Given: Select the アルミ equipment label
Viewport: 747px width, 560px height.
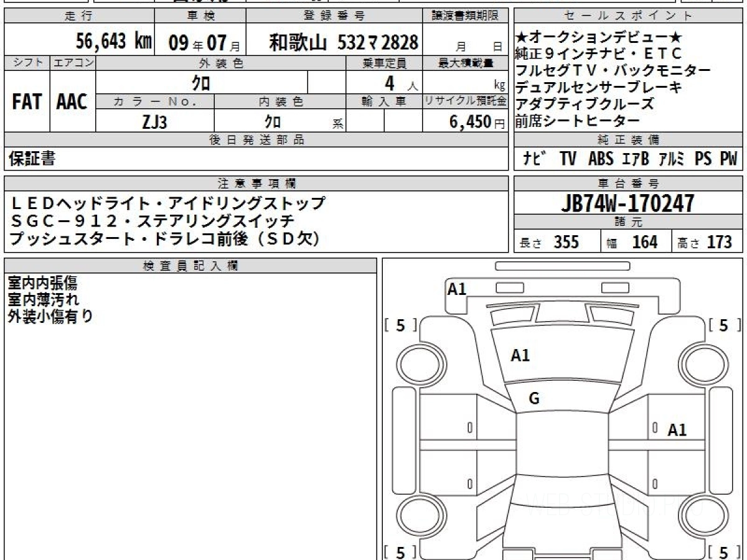Looking at the screenshot, I should 671,159.
